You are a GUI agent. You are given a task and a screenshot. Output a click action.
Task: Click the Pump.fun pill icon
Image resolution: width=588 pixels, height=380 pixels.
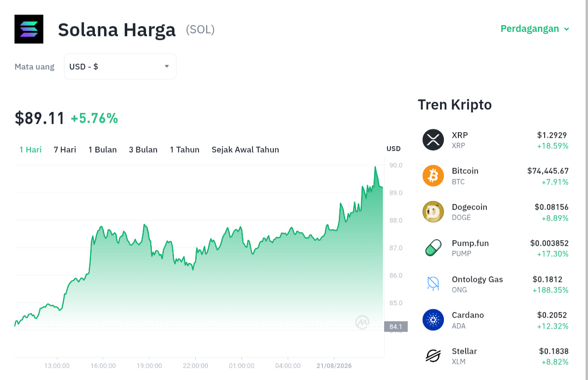click(x=433, y=248)
